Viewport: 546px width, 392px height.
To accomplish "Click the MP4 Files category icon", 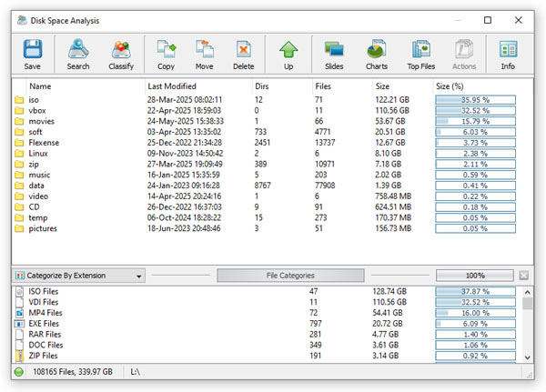I will pos(19,313).
